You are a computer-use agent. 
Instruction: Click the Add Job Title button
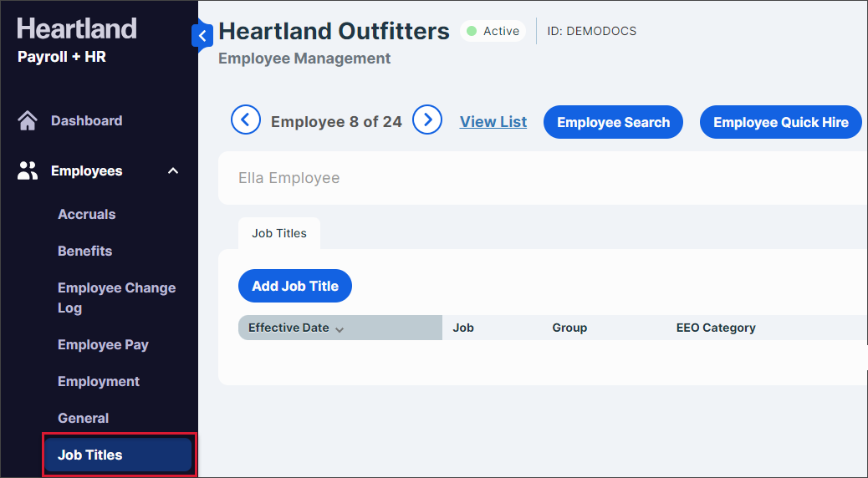pyautogui.click(x=295, y=287)
